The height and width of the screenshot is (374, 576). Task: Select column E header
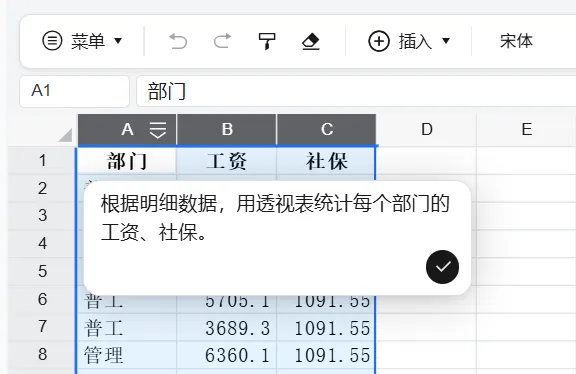pos(527,130)
